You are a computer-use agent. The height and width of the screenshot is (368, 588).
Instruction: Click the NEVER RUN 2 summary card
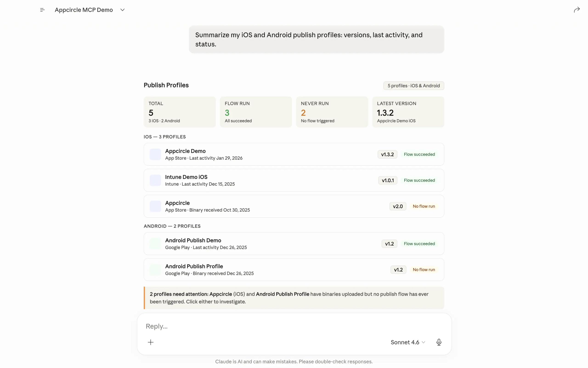332,112
